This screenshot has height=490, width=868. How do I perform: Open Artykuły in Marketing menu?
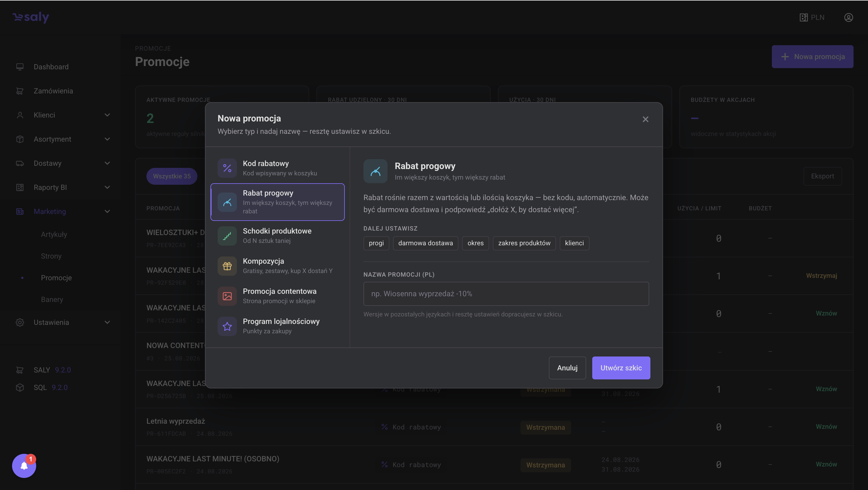tap(54, 234)
